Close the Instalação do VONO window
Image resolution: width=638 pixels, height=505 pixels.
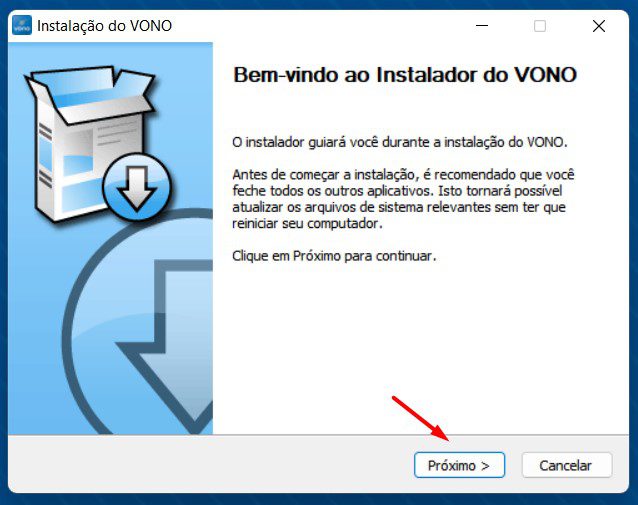[599, 26]
